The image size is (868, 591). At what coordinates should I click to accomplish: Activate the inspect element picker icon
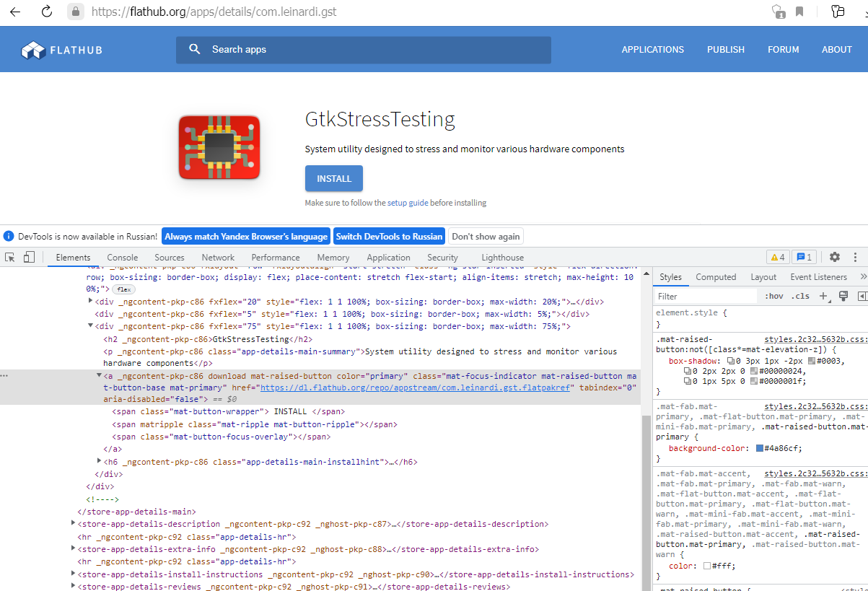(x=10, y=257)
